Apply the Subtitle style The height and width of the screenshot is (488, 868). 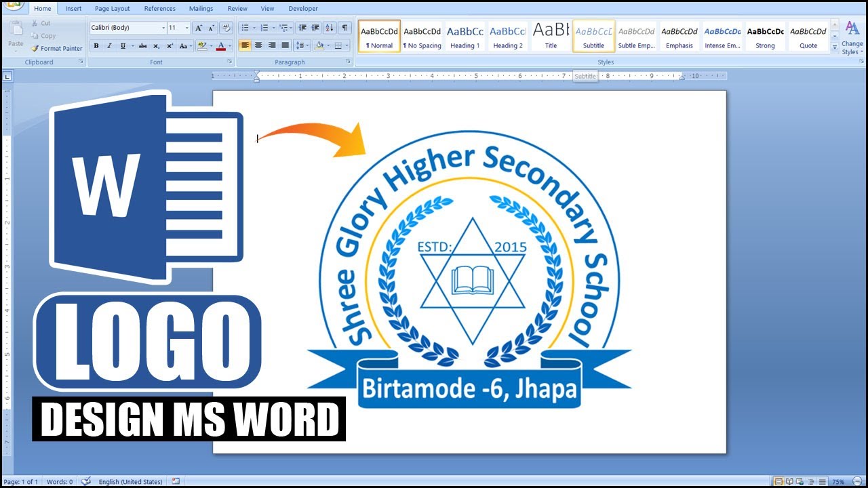[x=593, y=37]
